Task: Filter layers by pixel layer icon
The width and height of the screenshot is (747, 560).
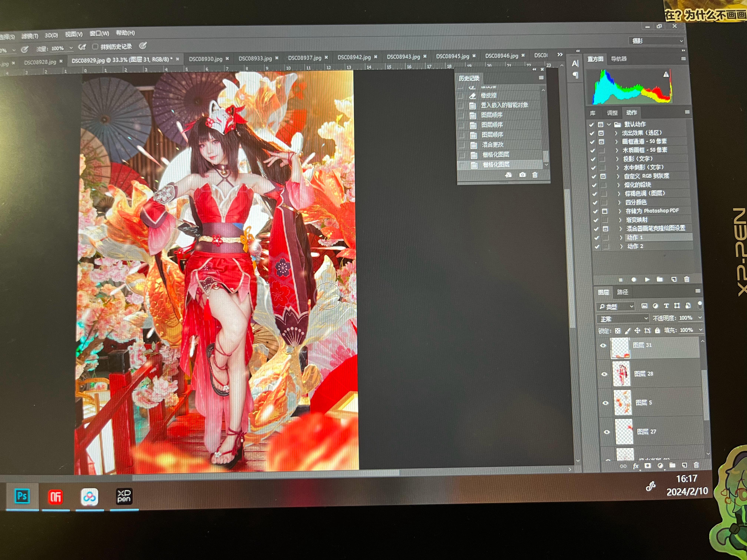Action: pos(644,306)
